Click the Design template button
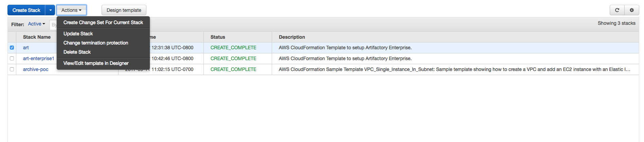Viewport: 644px width, 142px height. pos(124,10)
